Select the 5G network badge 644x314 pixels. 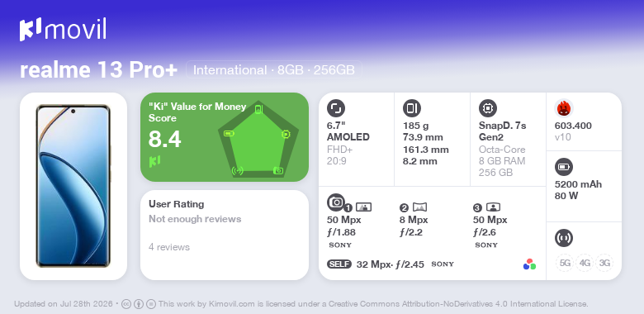point(565,263)
